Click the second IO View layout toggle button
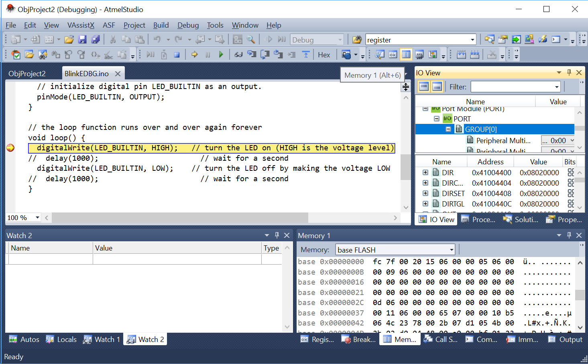 [x=437, y=87]
